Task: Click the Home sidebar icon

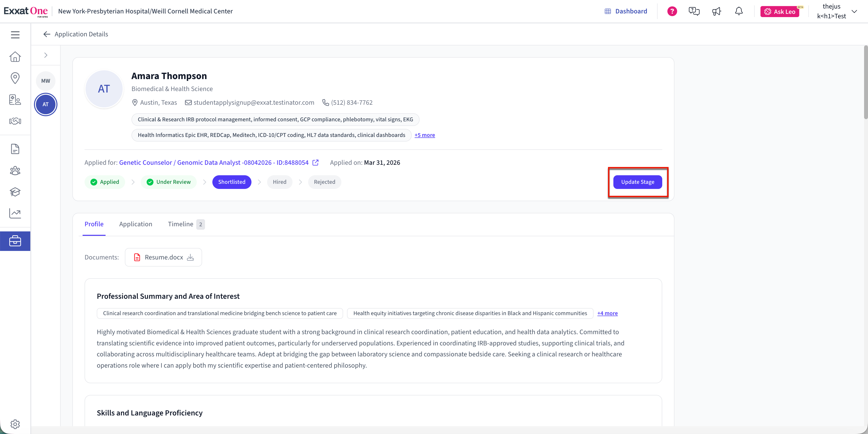Action: (15, 57)
